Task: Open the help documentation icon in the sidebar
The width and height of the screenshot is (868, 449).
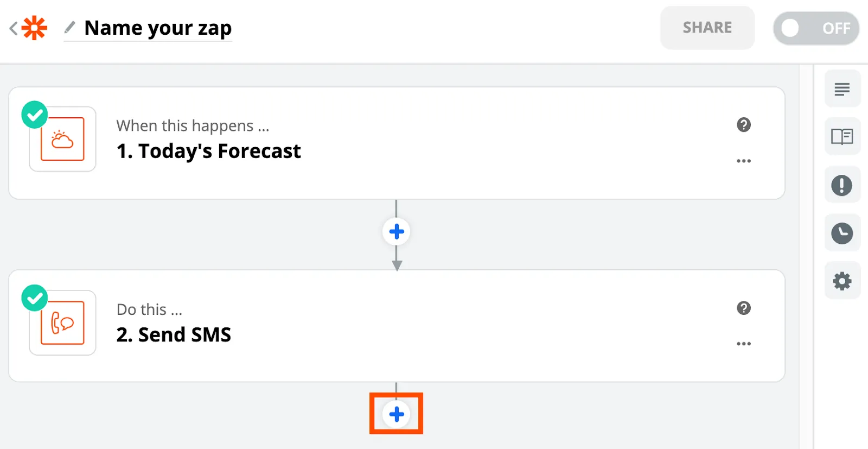Action: pyautogui.click(x=841, y=136)
